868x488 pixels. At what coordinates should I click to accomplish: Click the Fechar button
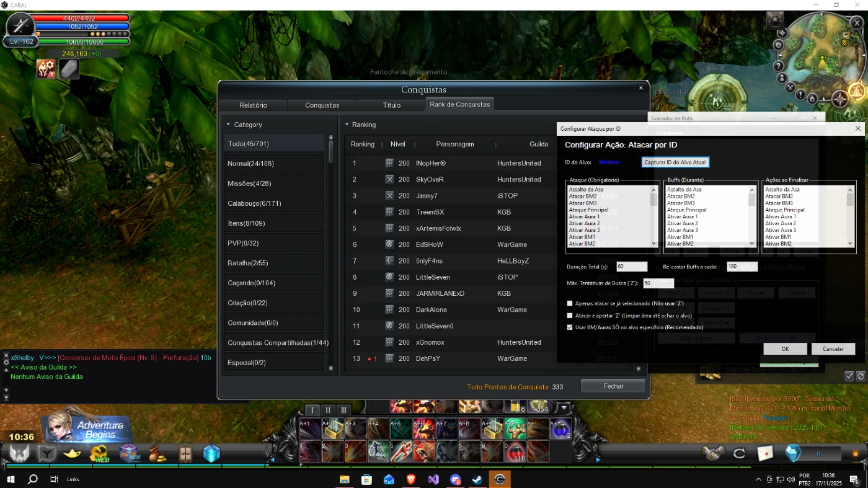point(613,386)
